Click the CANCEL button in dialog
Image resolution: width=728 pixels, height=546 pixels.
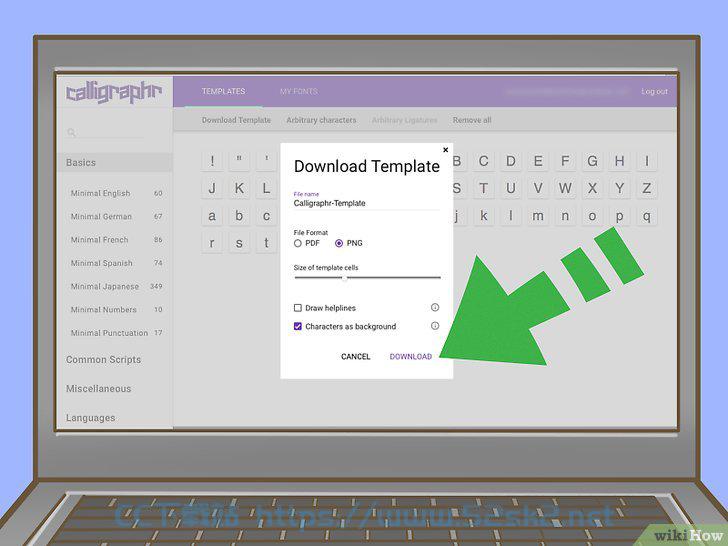point(356,357)
